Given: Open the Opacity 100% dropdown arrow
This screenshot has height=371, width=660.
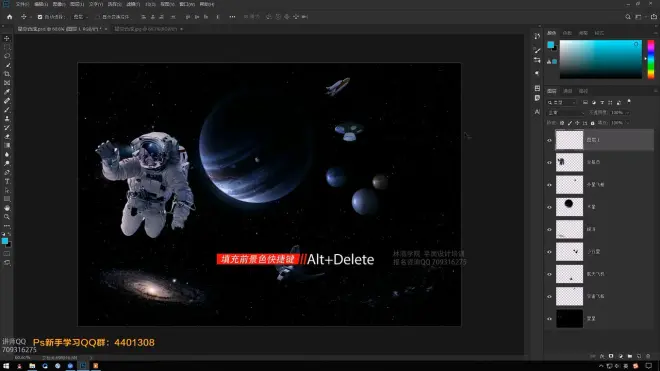Looking at the screenshot, I should (x=627, y=113).
